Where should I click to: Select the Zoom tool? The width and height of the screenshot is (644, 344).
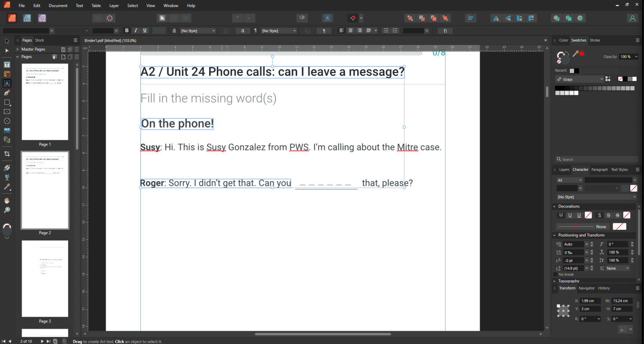7,210
